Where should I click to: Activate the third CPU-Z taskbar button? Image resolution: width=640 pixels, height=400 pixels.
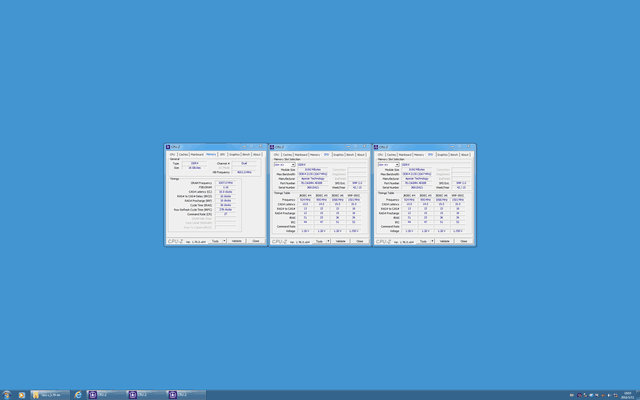pyautogui.click(x=186, y=395)
